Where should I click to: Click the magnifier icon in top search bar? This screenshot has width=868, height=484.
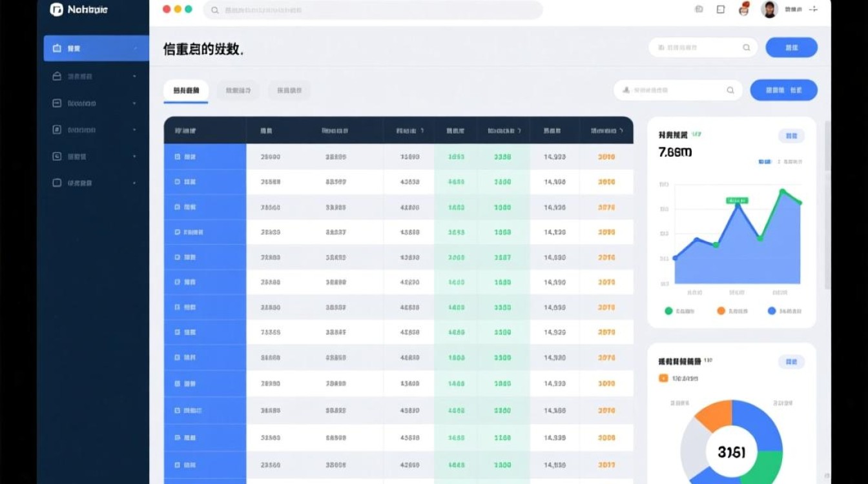tap(215, 10)
